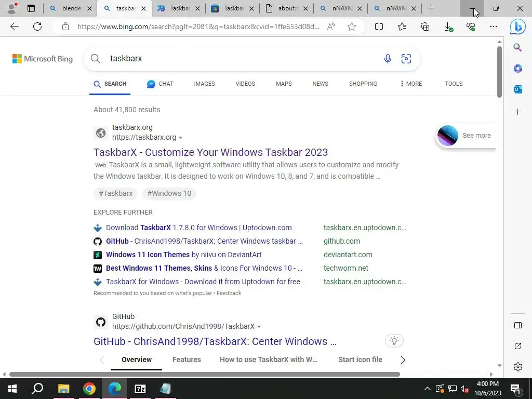Search using voice microphone
This screenshot has height=399, width=532.
(388, 59)
